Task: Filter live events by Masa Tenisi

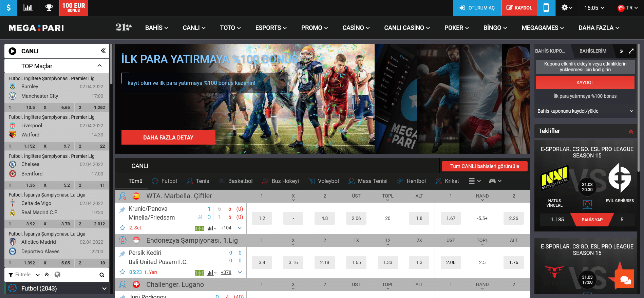Action: (x=368, y=181)
